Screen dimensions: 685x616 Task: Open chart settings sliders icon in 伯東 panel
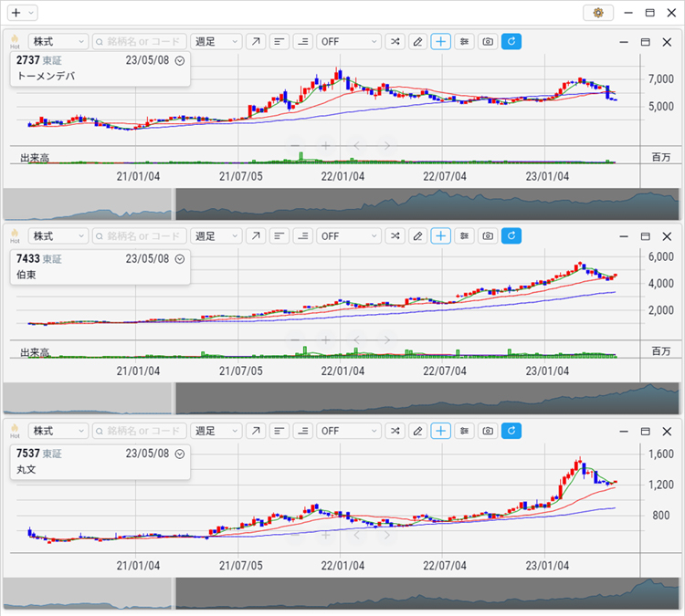click(465, 236)
